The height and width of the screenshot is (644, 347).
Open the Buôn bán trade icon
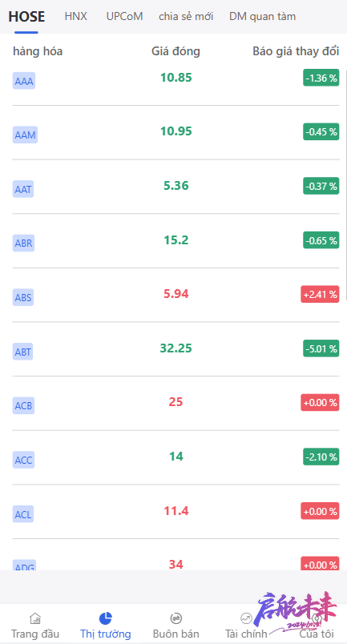click(x=176, y=618)
